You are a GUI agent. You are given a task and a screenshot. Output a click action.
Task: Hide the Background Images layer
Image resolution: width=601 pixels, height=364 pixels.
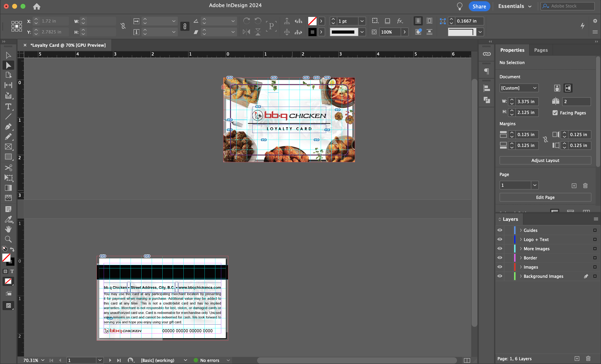pyautogui.click(x=500, y=276)
